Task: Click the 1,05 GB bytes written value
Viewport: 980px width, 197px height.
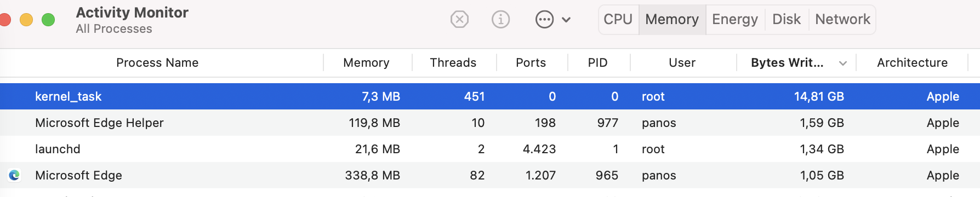Action: [x=822, y=175]
